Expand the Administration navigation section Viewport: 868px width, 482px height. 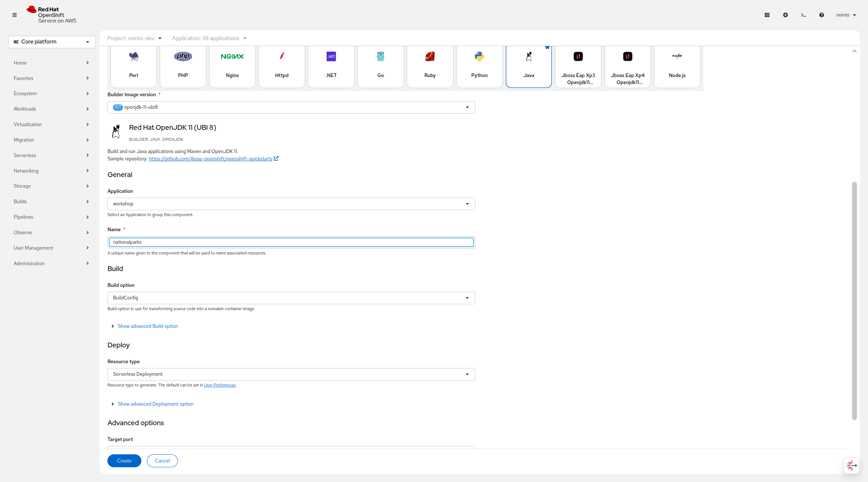tap(51, 264)
